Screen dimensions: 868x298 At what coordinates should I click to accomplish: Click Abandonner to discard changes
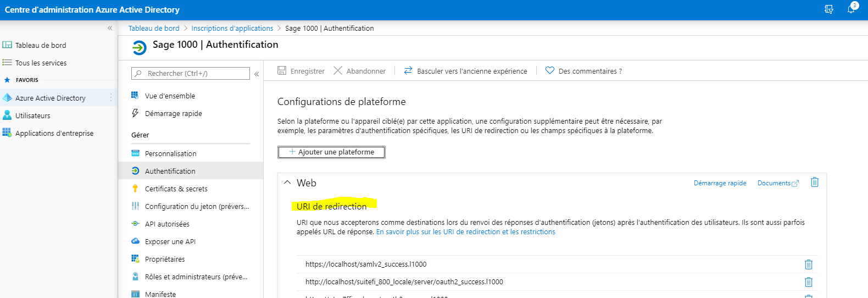click(360, 71)
